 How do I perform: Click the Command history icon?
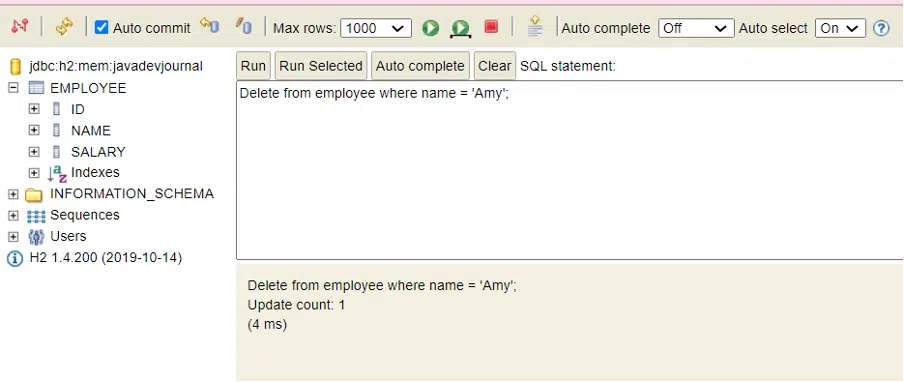(535, 27)
